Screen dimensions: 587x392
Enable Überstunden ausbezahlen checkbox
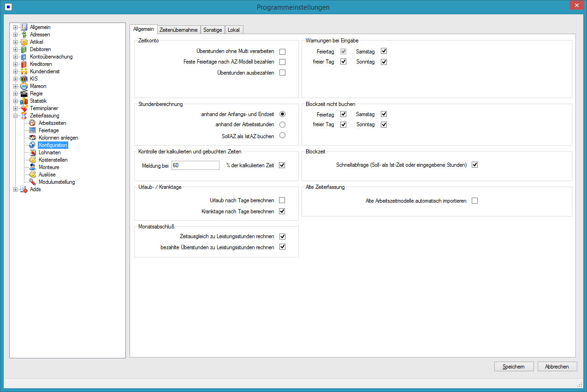(x=282, y=73)
